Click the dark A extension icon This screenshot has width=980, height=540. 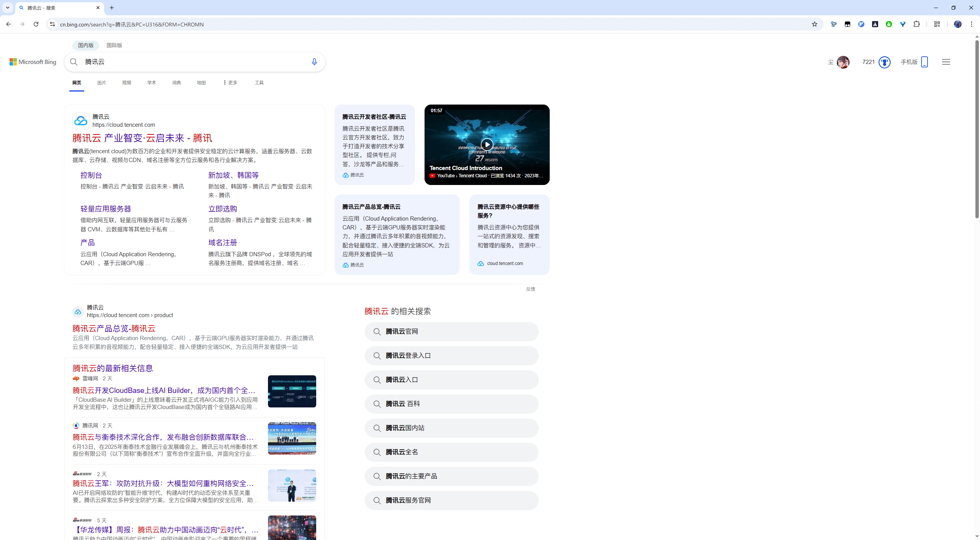875,24
